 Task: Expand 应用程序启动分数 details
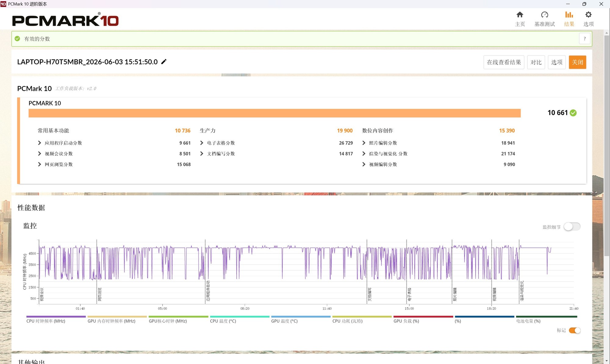tap(39, 143)
